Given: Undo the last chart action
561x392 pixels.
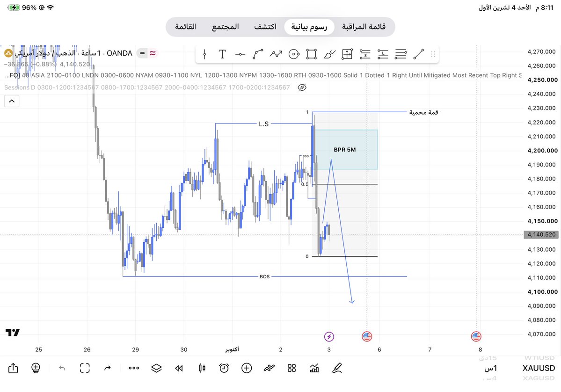Looking at the screenshot, I should [62, 368].
